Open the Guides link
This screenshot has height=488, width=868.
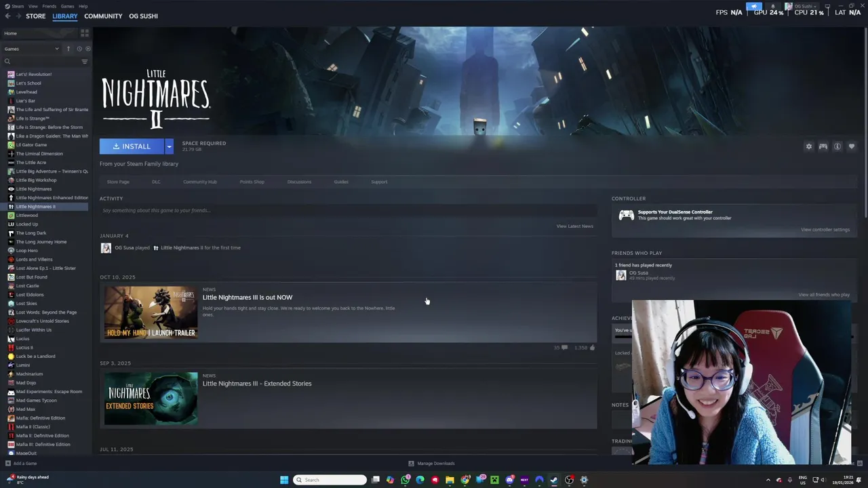(341, 182)
